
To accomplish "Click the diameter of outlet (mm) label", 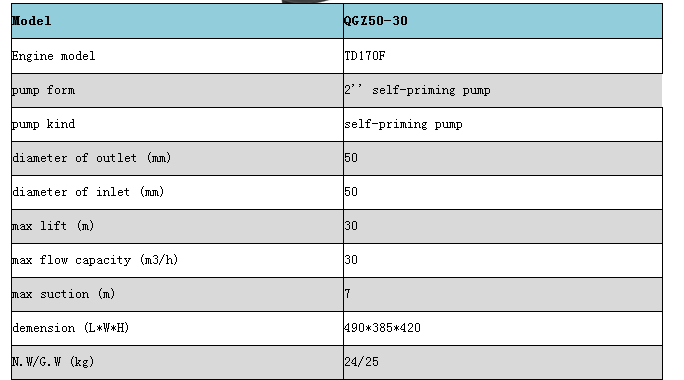I will tap(92, 158).
